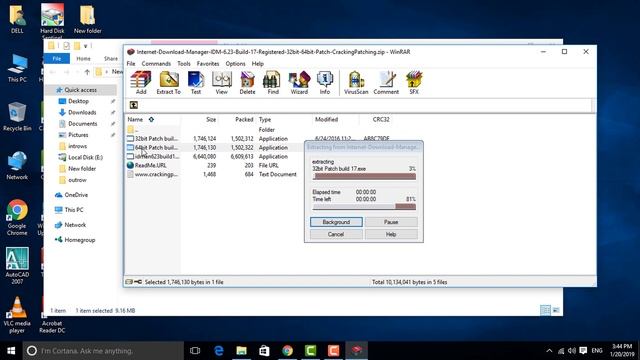Open the Favorites menu
Image resolution: width=640 pixels, height=360 pixels.
tap(208, 64)
